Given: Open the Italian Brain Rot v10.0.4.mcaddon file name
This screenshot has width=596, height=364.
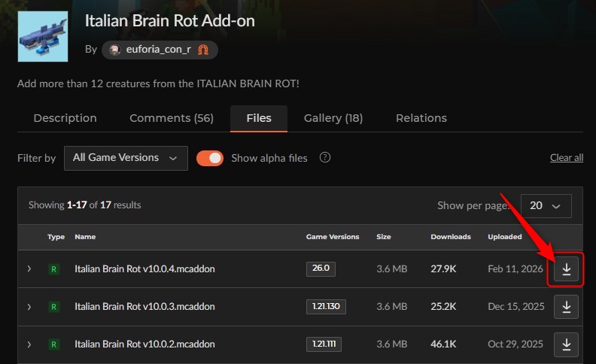Looking at the screenshot, I should pyautogui.click(x=144, y=269).
